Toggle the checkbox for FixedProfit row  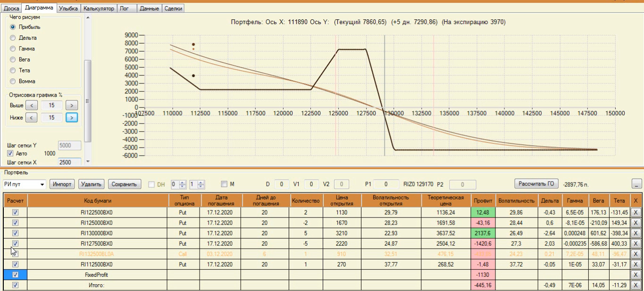(x=15, y=274)
